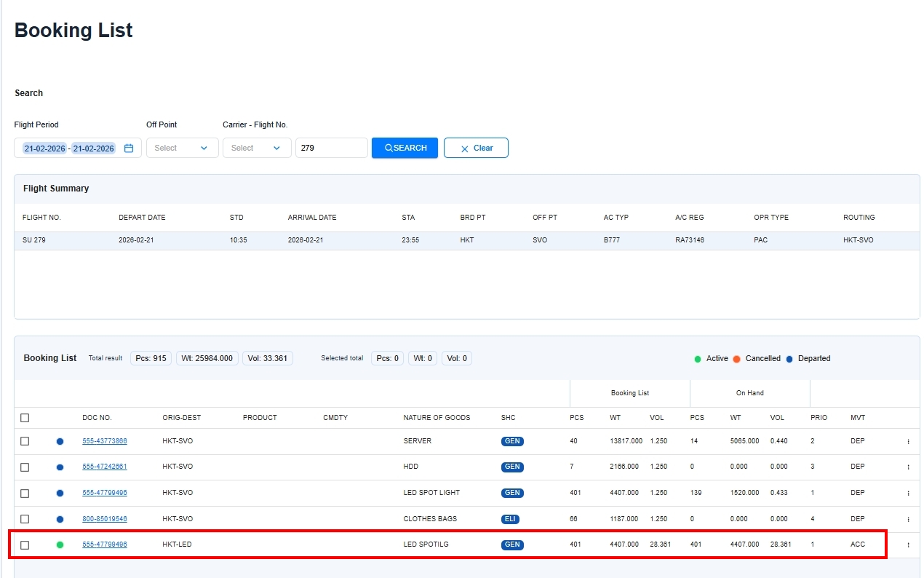
Task: Click the Clear button
Action: click(x=476, y=148)
